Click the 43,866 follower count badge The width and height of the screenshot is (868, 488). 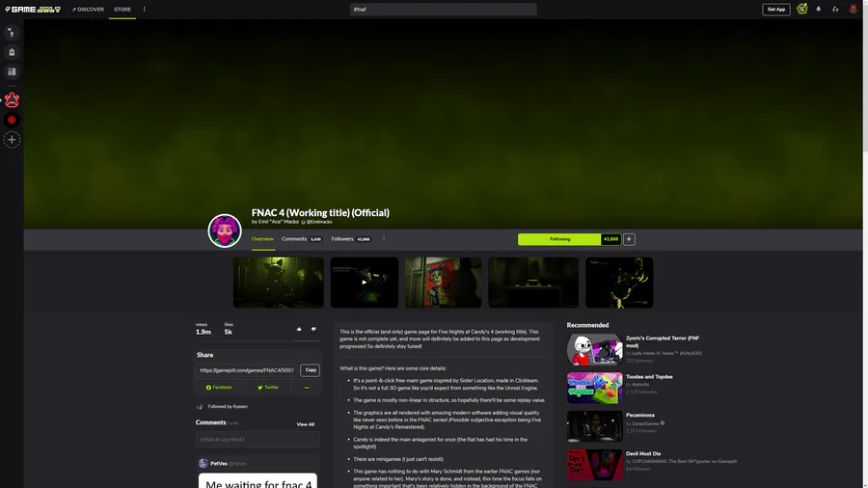tap(611, 239)
